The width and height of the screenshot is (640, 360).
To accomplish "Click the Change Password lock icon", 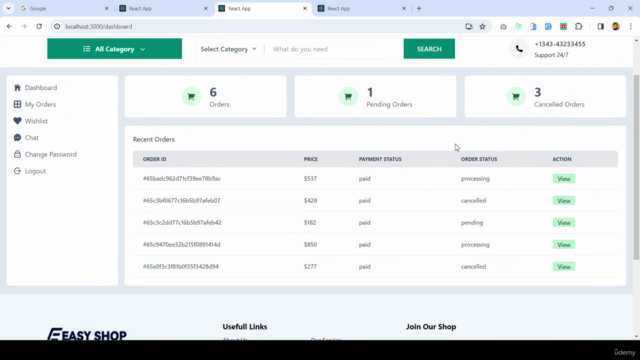I will pyautogui.click(x=17, y=155).
